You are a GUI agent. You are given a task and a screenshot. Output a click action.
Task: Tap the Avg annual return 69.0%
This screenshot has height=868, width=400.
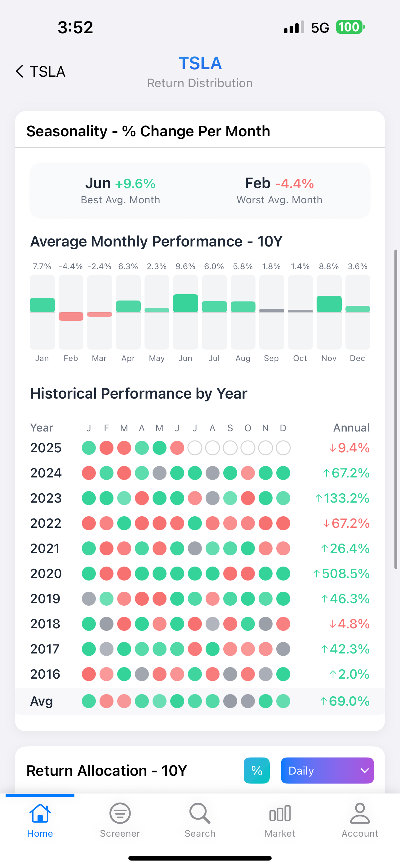pyautogui.click(x=344, y=701)
